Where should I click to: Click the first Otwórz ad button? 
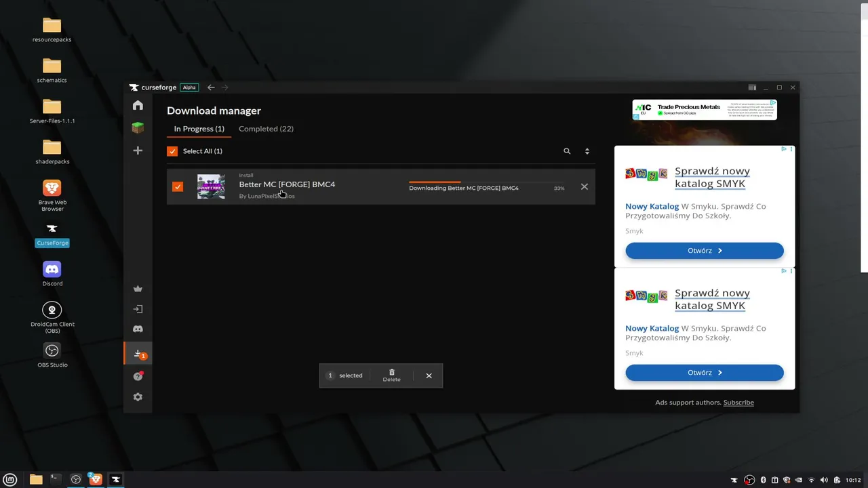coord(705,251)
